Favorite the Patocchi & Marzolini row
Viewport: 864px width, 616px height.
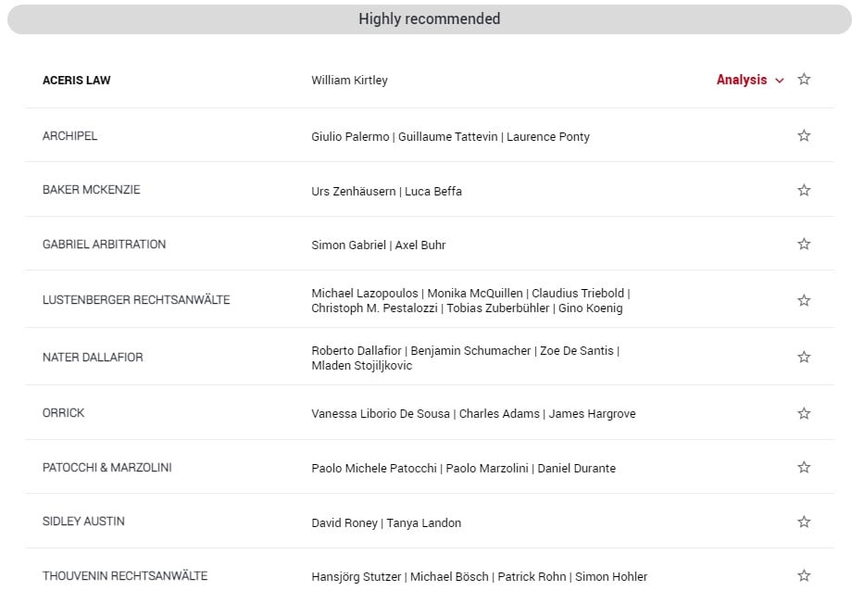tap(804, 468)
